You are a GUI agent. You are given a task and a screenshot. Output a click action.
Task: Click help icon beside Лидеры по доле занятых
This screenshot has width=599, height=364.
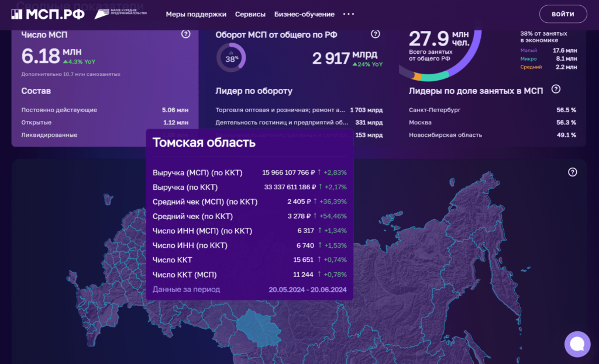point(556,89)
